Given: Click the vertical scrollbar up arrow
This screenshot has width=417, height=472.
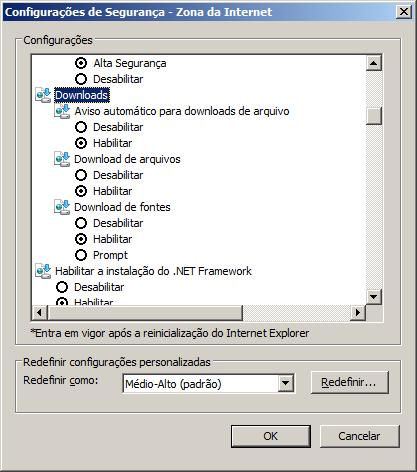Looking at the screenshot, I should pos(374,63).
